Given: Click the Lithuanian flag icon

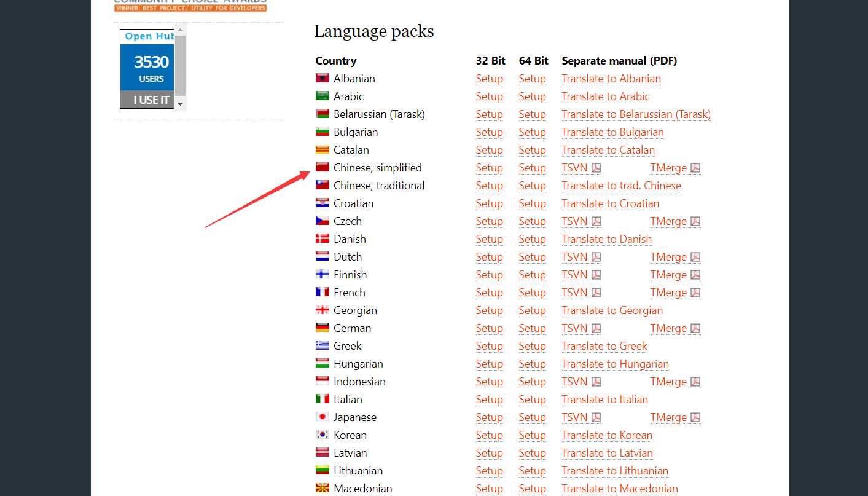Looking at the screenshot, I should click(x=323, y=470).
